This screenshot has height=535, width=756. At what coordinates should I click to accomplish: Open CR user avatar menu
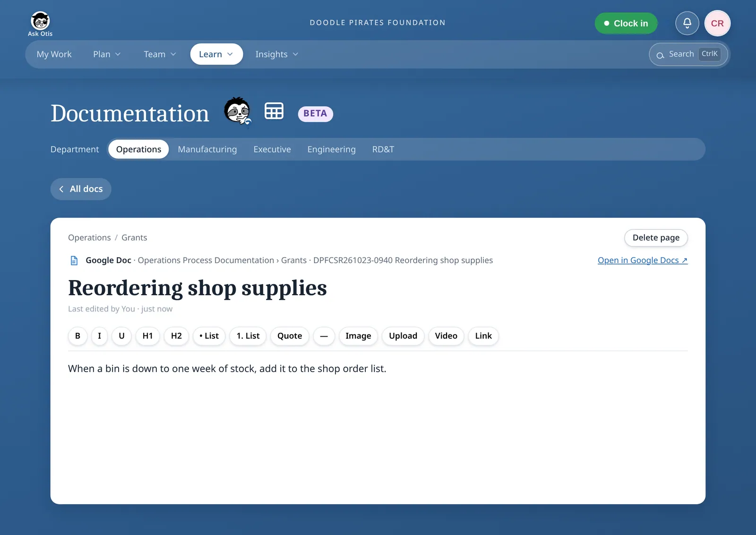click(717, 23)
